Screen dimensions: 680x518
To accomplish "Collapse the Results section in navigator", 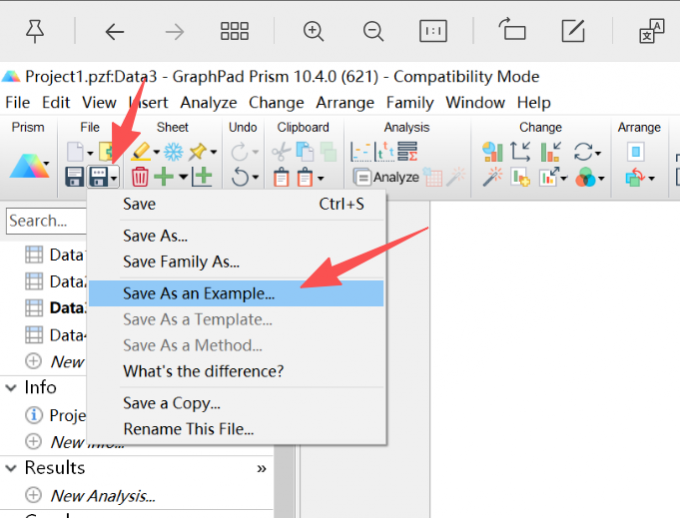I will tap(11, 468).
